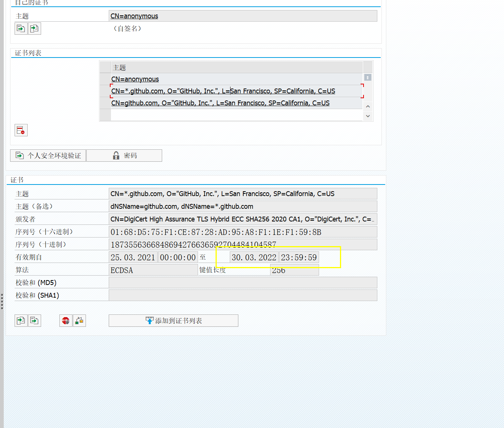The height and width of the screenshot is (428, 504).
Task: Click the hexadecimal serial number field
Action: [x=242, y=232]
